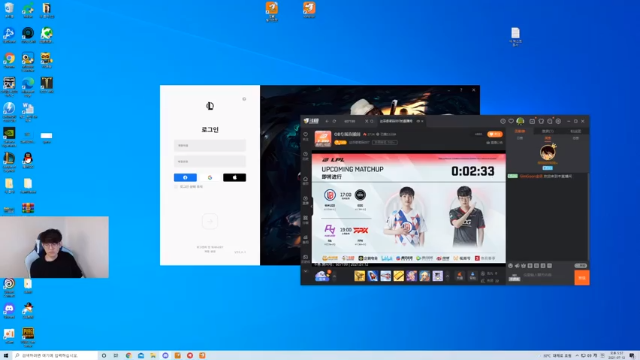Image resolution: width=640 pixels, height=360 pixels.
Task: Reload the page with the Huya refresh icon
Action: pos(334,121)
